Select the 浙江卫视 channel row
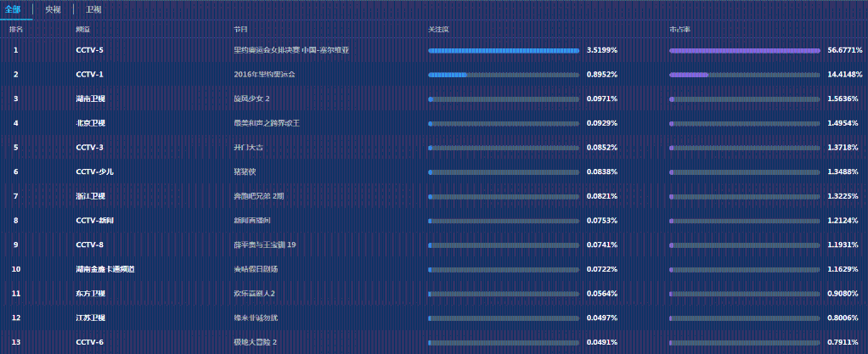The image size is (868, 354). 91,196
